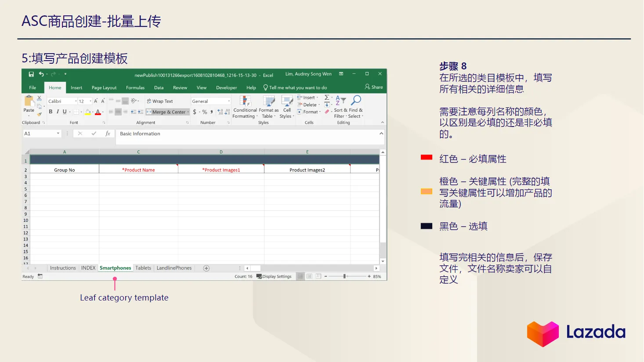Toggle underline formatting

point(64,112)
